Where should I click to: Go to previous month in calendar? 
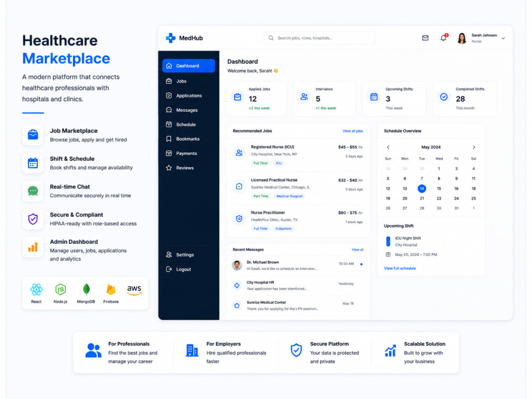click(388, 147)
